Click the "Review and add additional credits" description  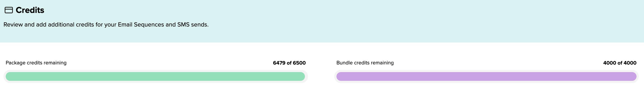tap(106, 25)
